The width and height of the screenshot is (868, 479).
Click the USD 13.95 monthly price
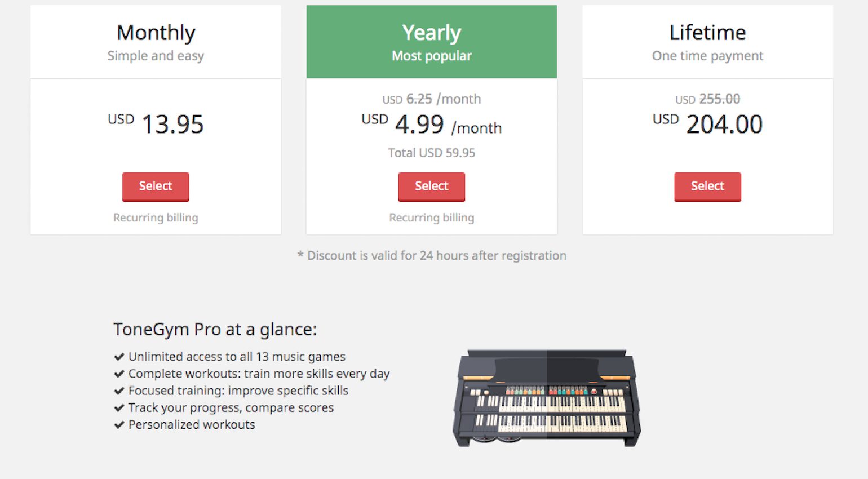(x=156, y=124)
